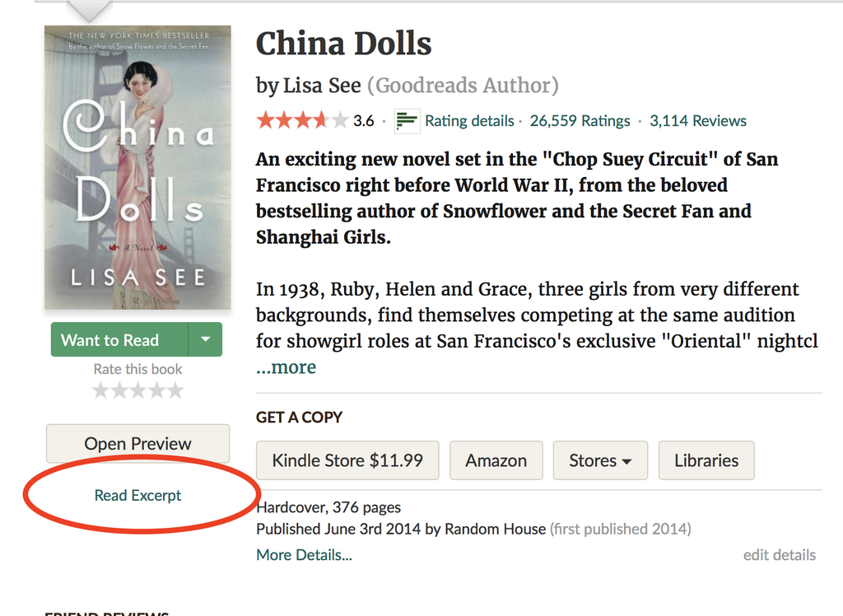Click the Open Preview button

coord(137,443)
